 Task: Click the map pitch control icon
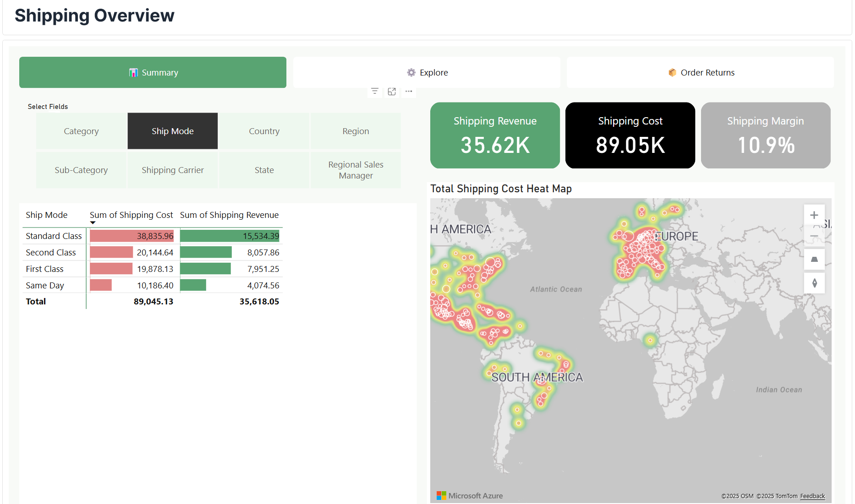click(x=814, y=259)
